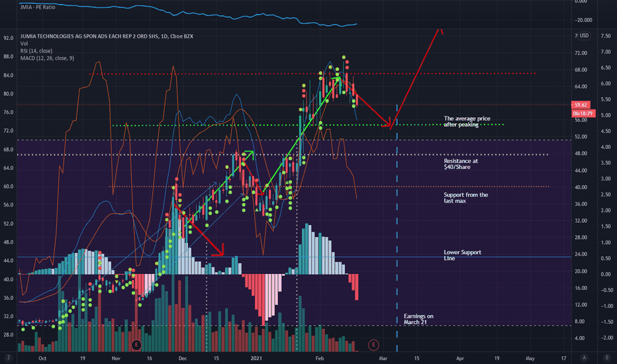The height and width of the screenshot is (364, 617).
Task: Select the JMIA PE Ratio legend
Action: click(x=38, y=7)
